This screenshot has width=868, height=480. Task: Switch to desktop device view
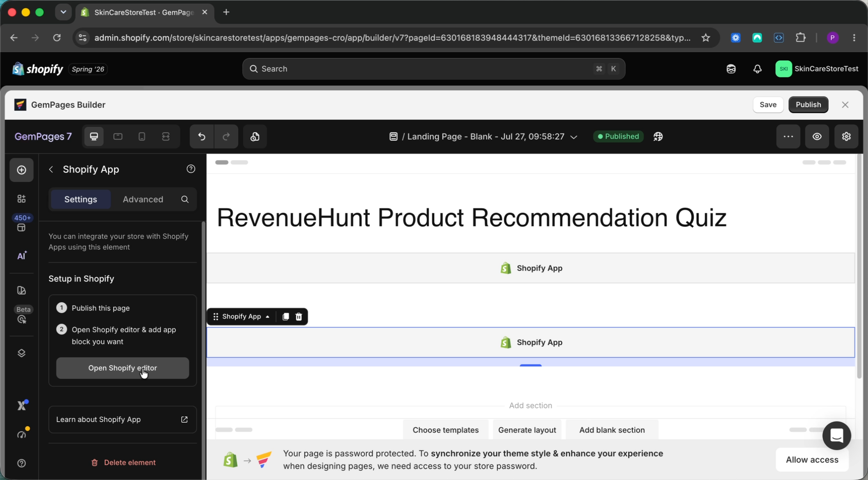point(94,136)
